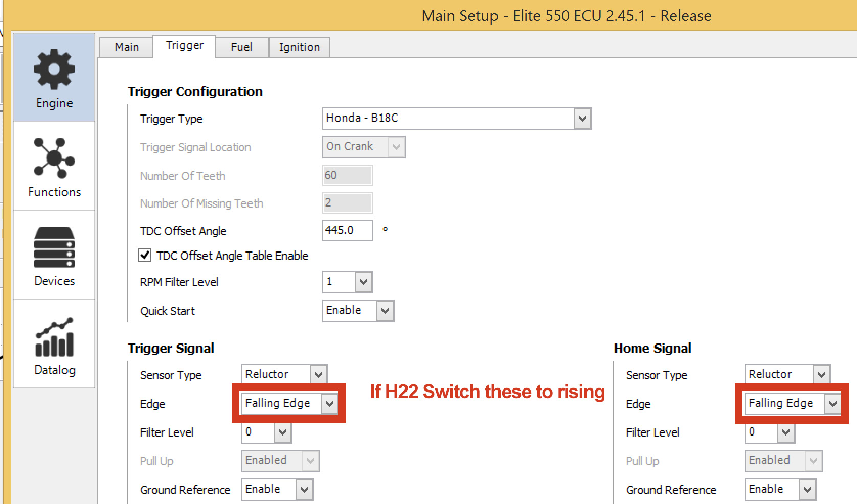Click the Main Setup window title
Image resolution: width=857 pixels, height=504 pixels.
pos(566,16)
